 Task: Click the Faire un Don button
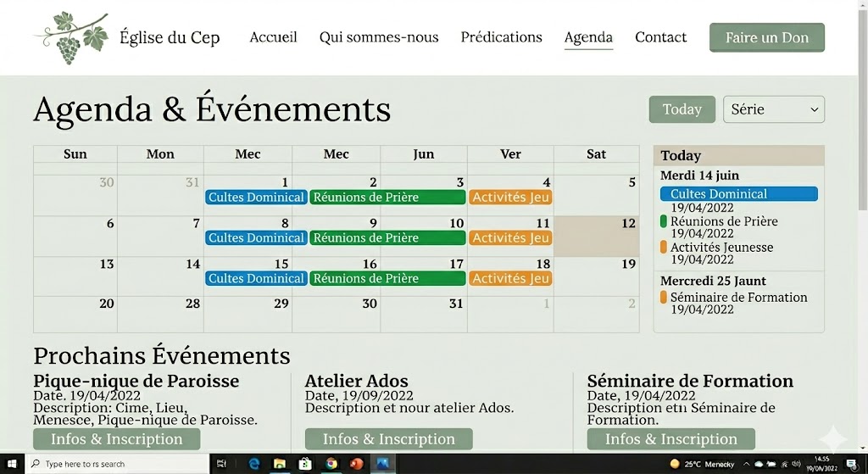pyautogui.click(x=766, y=37)
